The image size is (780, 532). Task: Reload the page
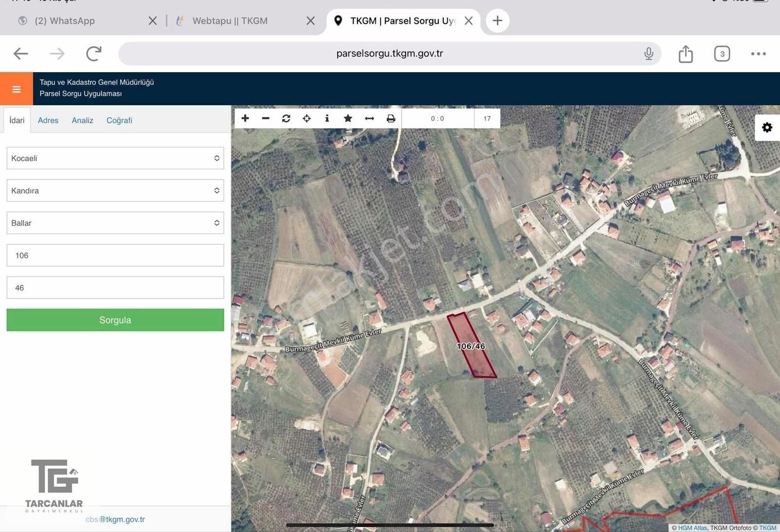(x=94, y=54)
